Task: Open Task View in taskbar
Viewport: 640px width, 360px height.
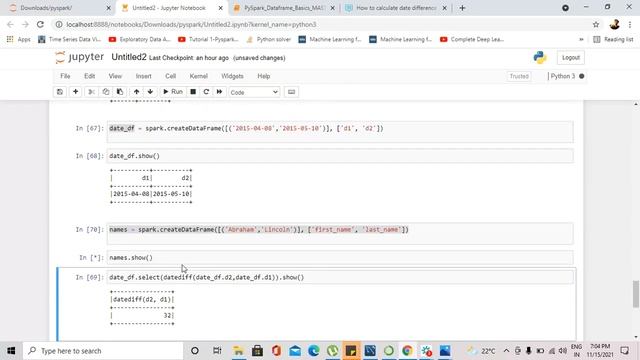Action: tap(217, 351)
